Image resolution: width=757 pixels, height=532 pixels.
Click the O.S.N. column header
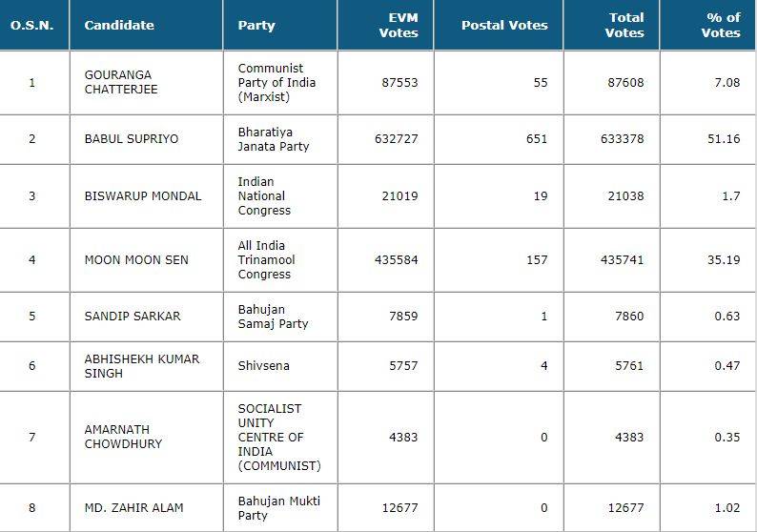(x=31, y=26)
